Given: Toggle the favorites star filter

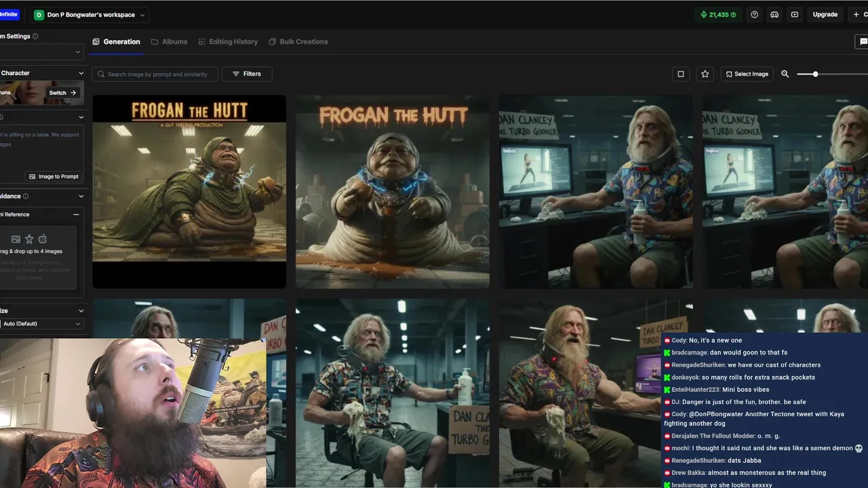Looking at the screenshot, I should pos(705,74).
